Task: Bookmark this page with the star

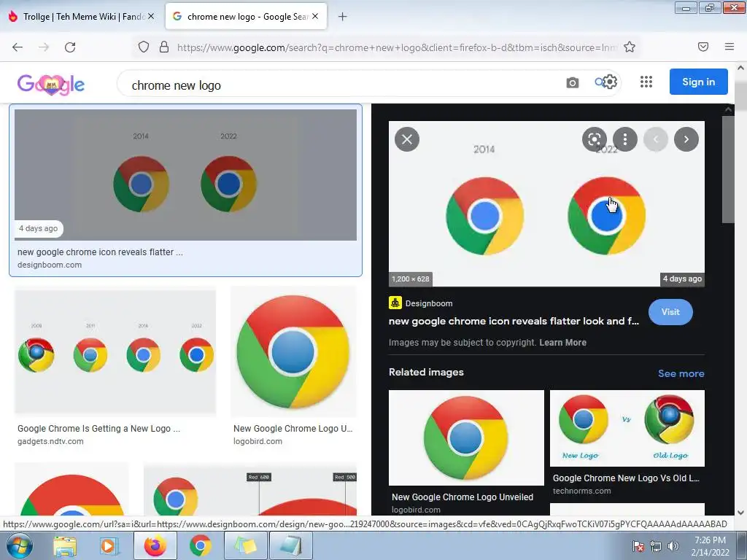Action: tap(630, 47)
